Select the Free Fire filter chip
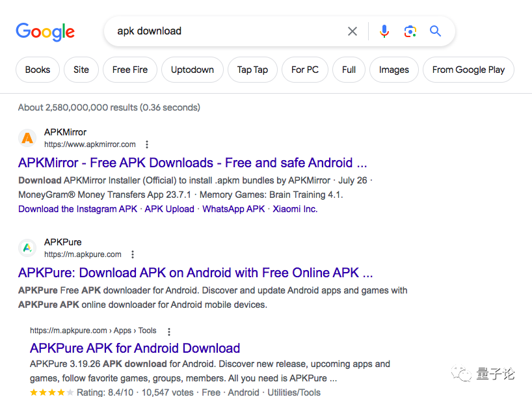This screenshot has width=532, height=397. [x=130, y=70]
